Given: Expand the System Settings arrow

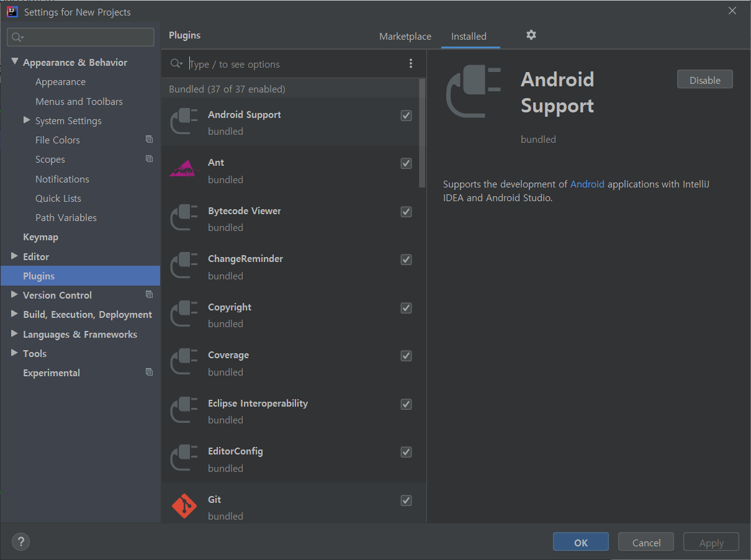Looking at the screenshot, I should pyautogui.click(x=27, y=120).
